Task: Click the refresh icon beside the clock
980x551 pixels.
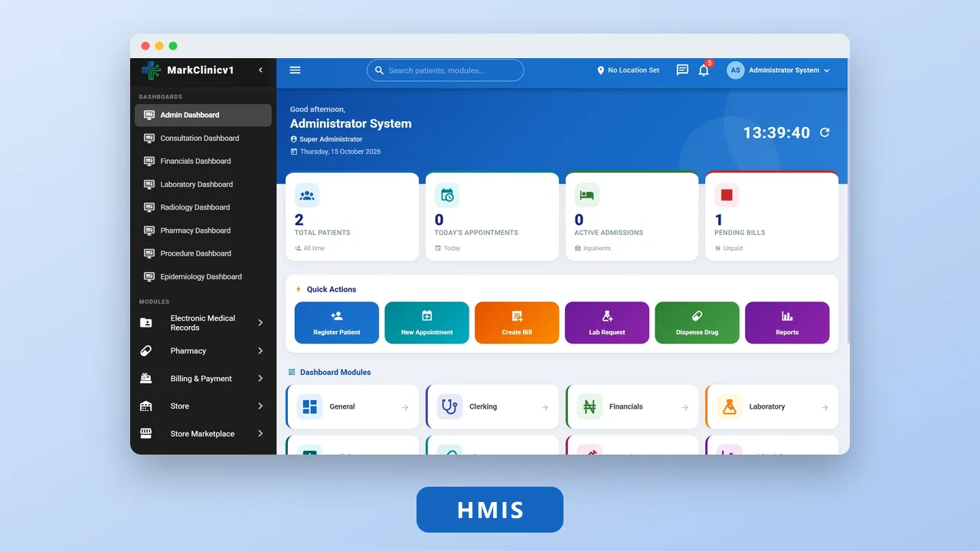Action: (825, 132)
